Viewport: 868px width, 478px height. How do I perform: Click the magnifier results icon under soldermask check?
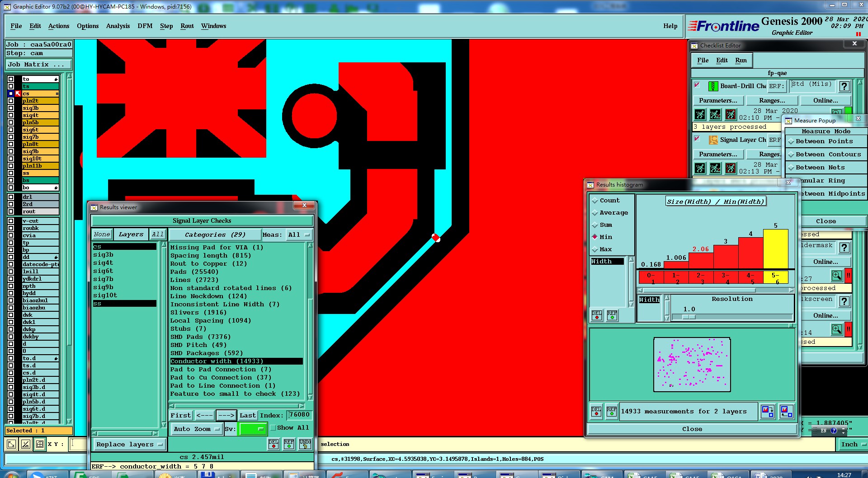coord(836,276)
